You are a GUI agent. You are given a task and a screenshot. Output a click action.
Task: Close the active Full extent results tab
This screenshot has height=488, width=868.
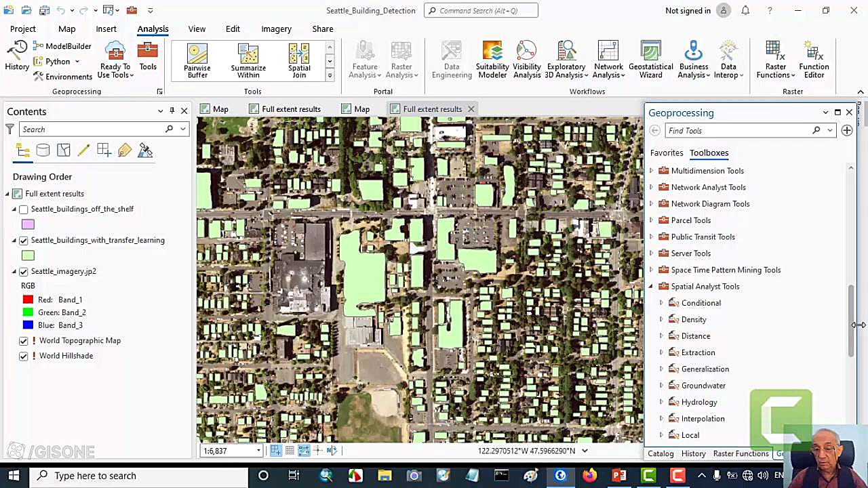click(471, 109)
